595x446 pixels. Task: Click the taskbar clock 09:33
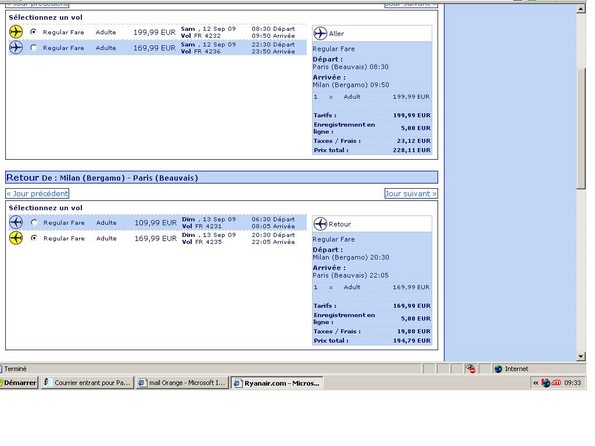point(572,383)
